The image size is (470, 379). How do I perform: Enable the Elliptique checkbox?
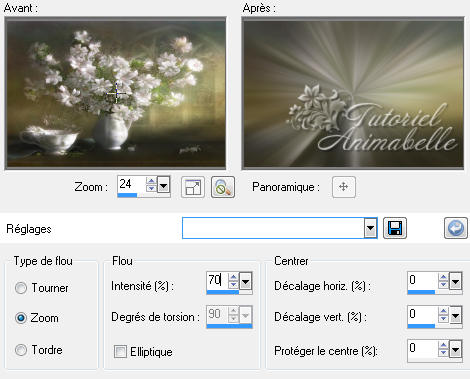(x=120, y=352)
